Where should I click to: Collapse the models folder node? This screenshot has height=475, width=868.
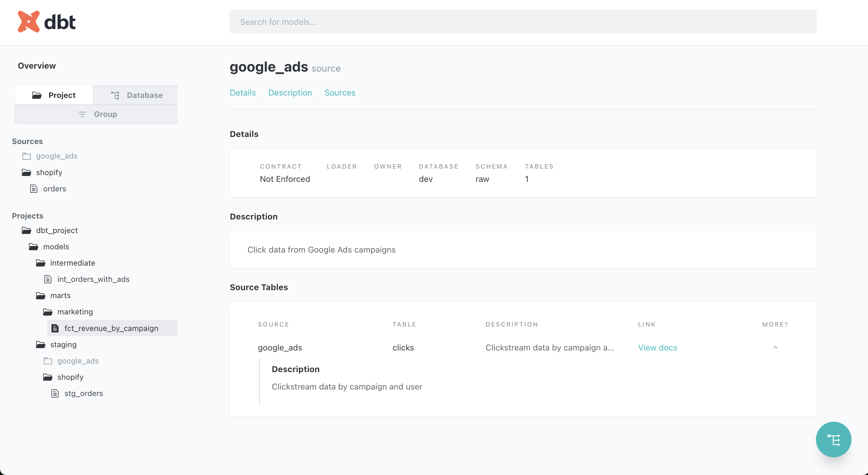point(56,247)
